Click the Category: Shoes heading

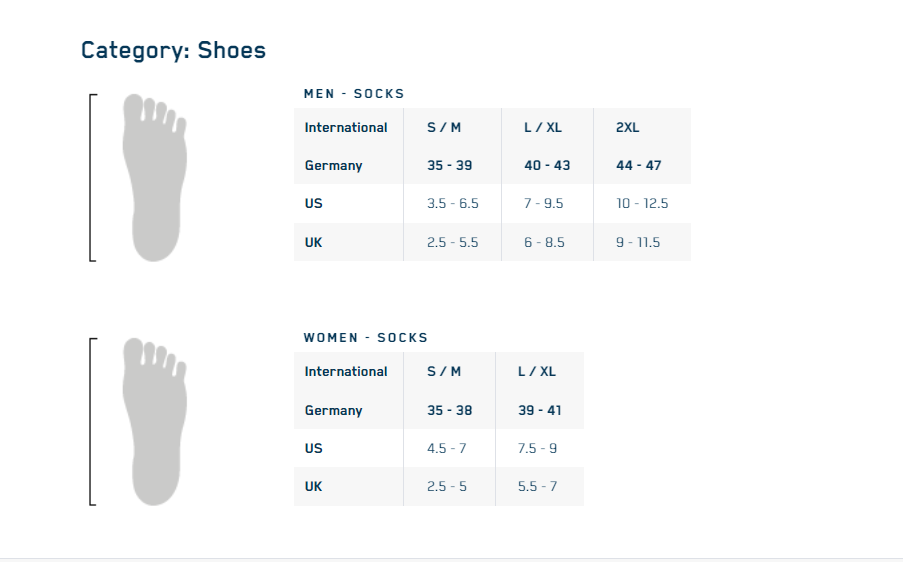173,50
